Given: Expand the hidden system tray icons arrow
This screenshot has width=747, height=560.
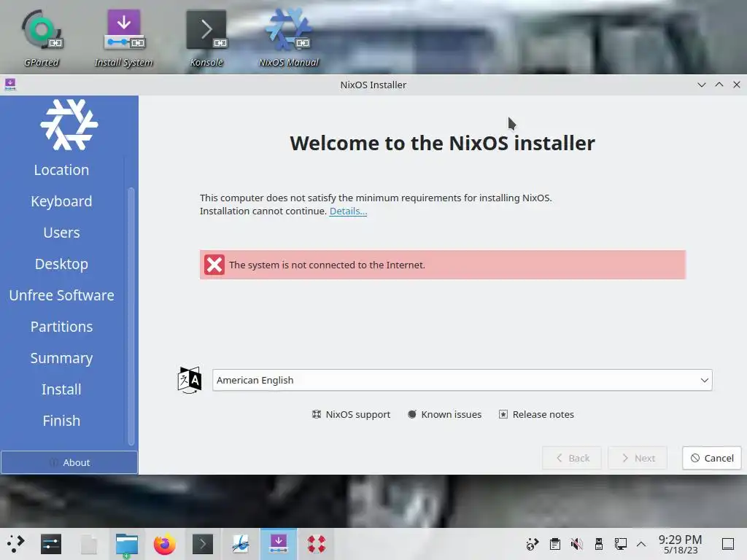Looking at the screenshot, I should coord(641,544).
